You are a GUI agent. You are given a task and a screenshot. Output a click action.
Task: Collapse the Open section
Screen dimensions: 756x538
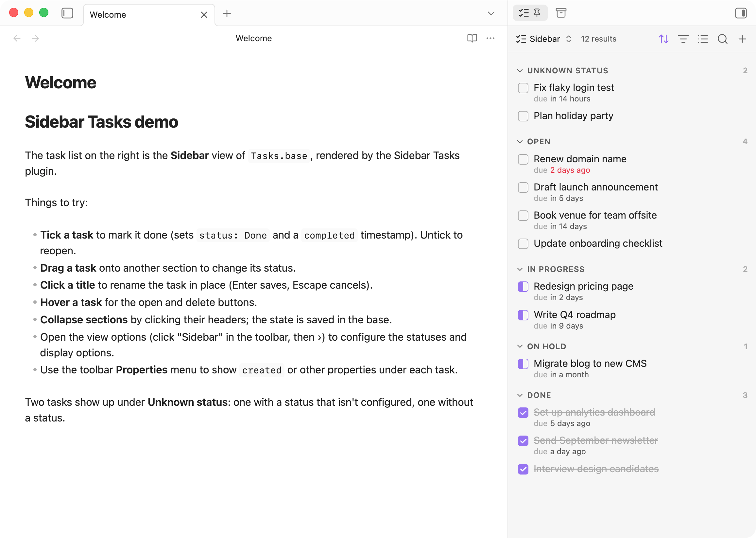[534, 142]
